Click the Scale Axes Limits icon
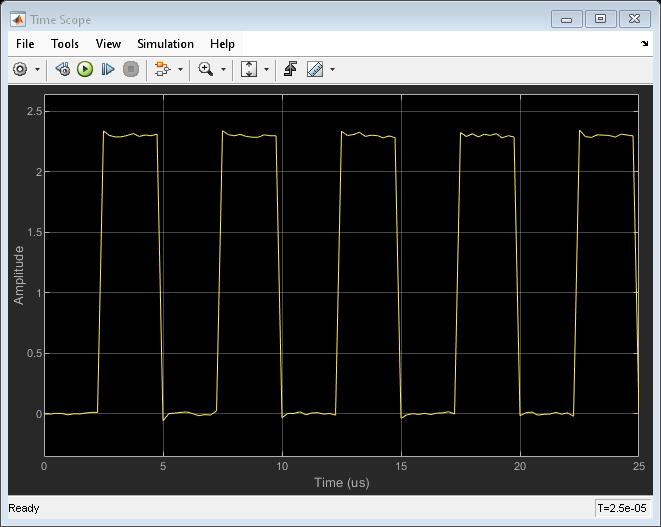Image resolution: width=661 pixels, height=527 pixels. tap(249, 69)
